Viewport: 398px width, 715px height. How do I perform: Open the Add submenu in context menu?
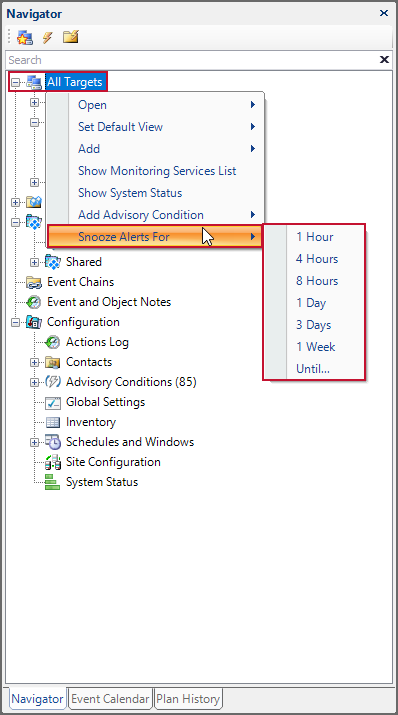point(156,149)
